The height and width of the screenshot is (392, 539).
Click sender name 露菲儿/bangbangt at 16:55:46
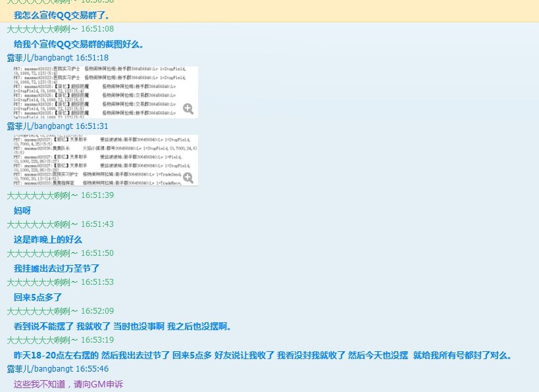39,370
